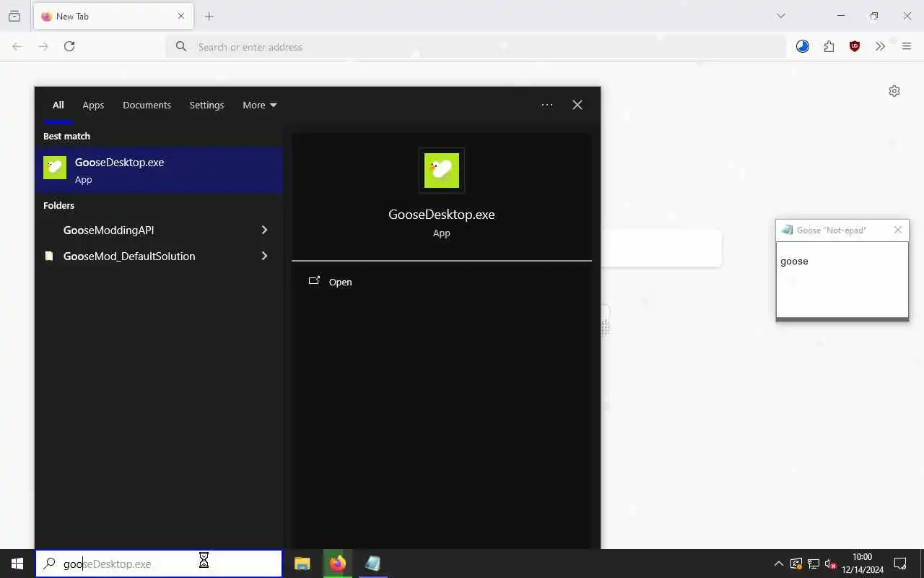This screenshot has width=924, height=578.
Task: Open the clock showing 10:00
Action: [x=862, y=564]
